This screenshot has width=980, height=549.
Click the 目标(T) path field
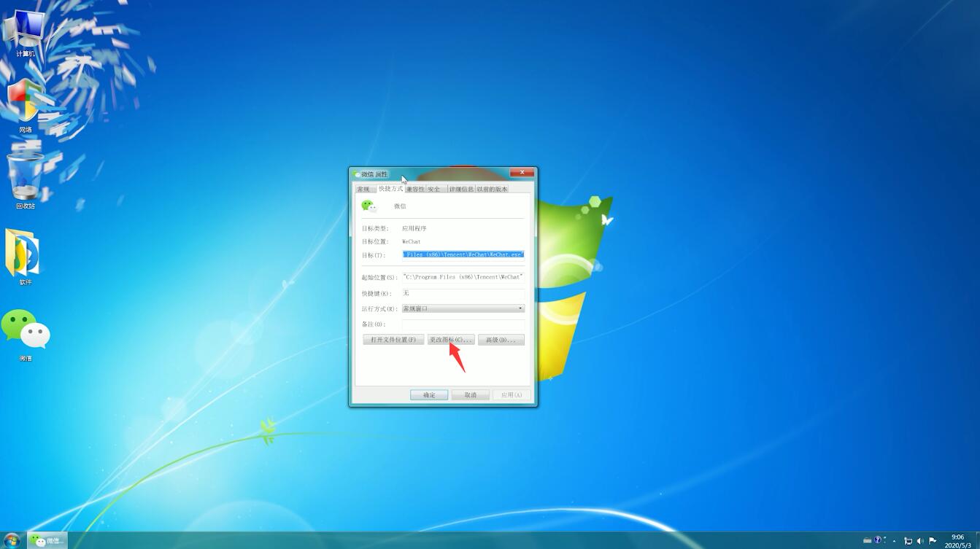[x=463, y=255]
